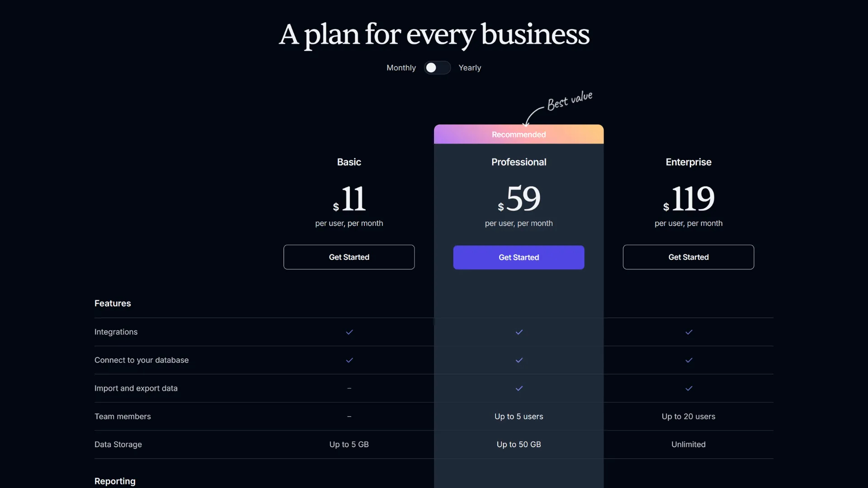Select the Enterprise plan header
The width and height of the screenshot is (868, 488).
688,162
